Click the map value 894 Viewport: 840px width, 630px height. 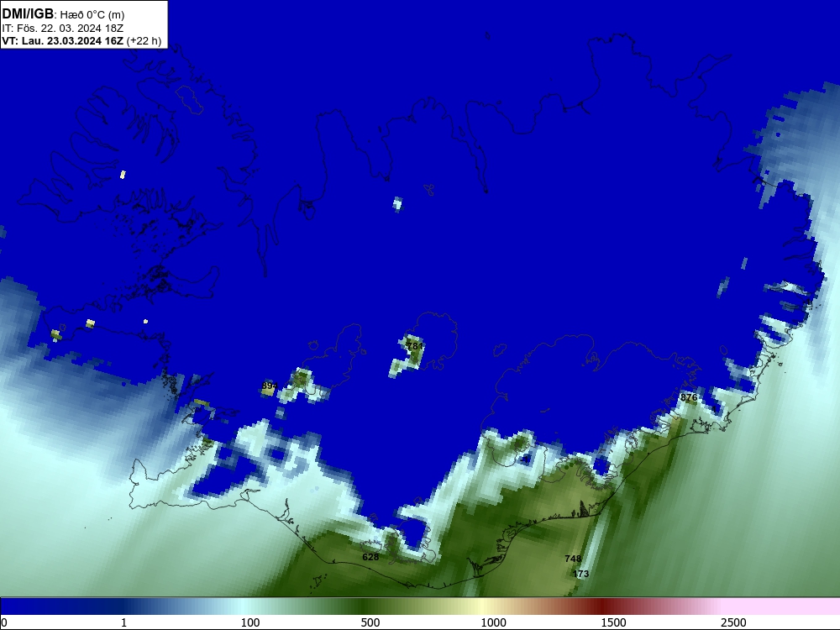point(270,386)
